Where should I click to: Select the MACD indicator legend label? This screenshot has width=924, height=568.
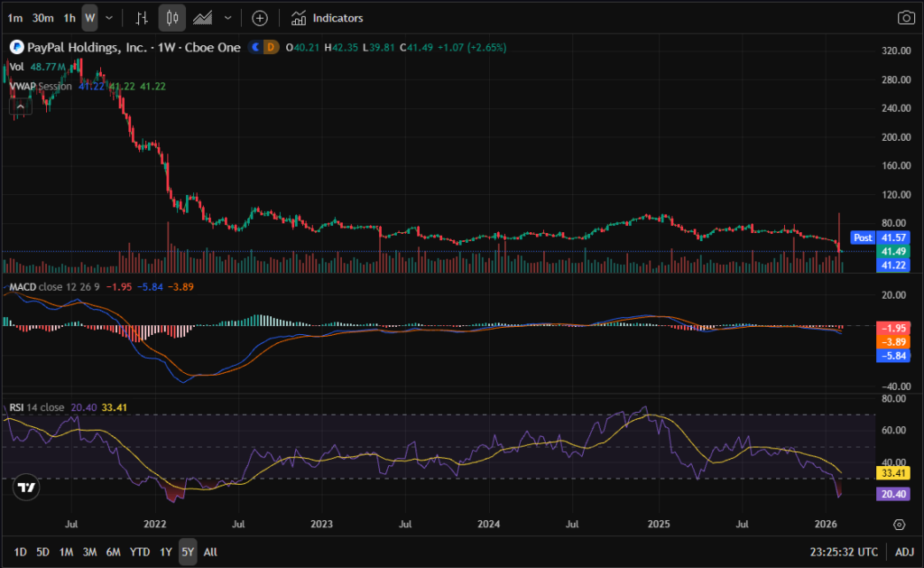pos(23,286)
